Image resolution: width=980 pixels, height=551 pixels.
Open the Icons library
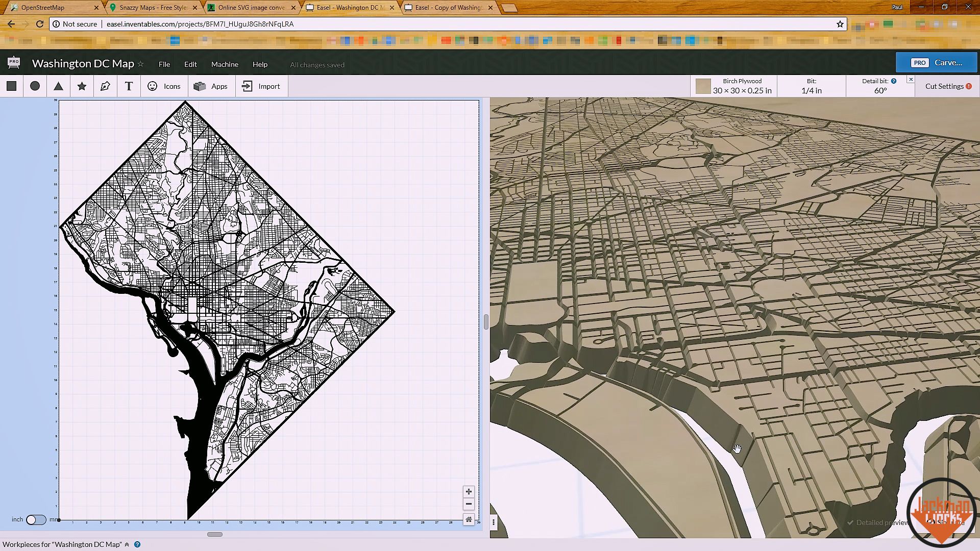164,86
